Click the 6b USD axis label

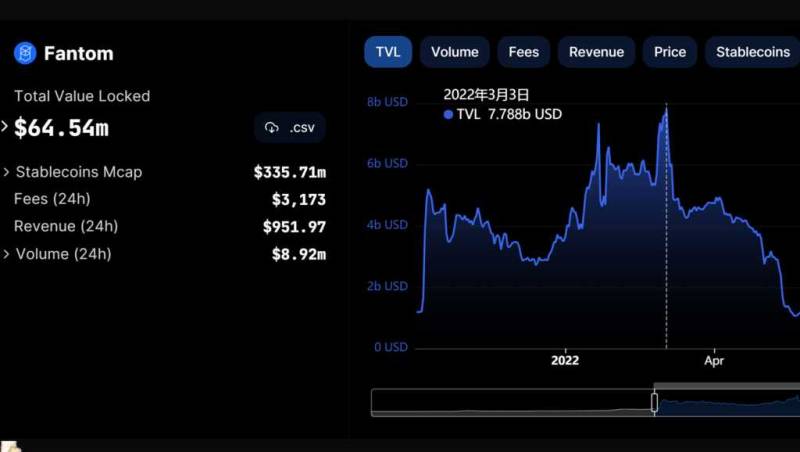pyautogui.click(x=387, y=163)
